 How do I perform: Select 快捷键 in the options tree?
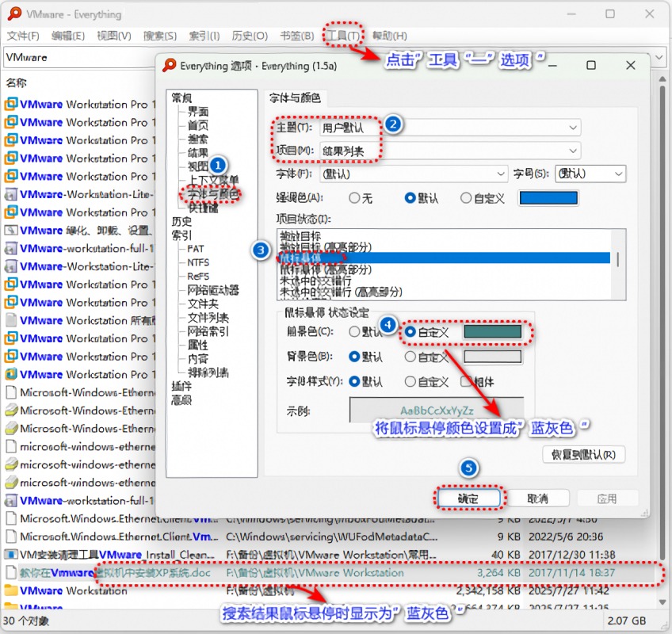tap(204, 208)
